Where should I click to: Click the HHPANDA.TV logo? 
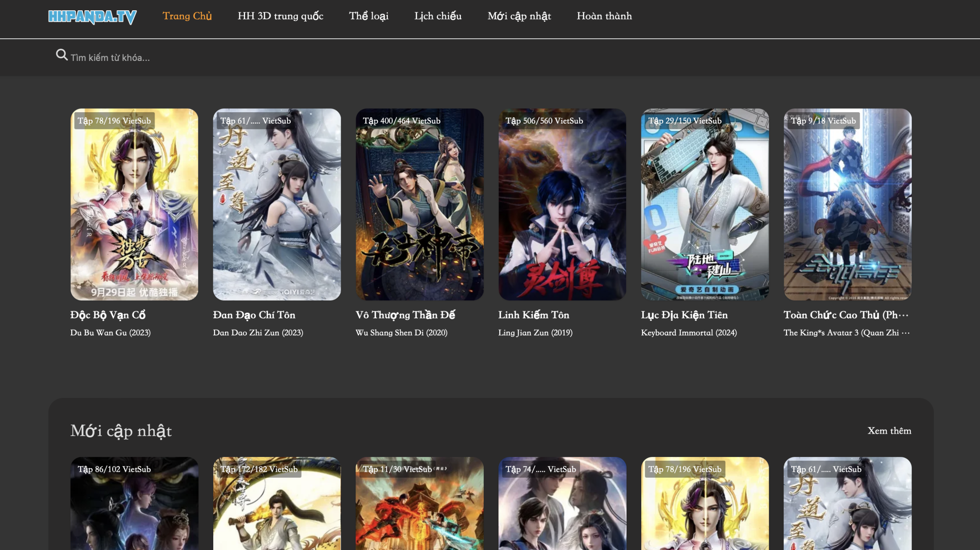pos(92,16)
